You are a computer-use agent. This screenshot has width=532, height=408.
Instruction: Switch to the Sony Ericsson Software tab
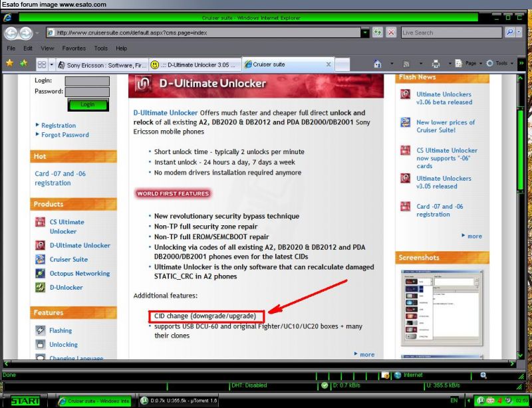pyautogui.click(x=102, y=64)
